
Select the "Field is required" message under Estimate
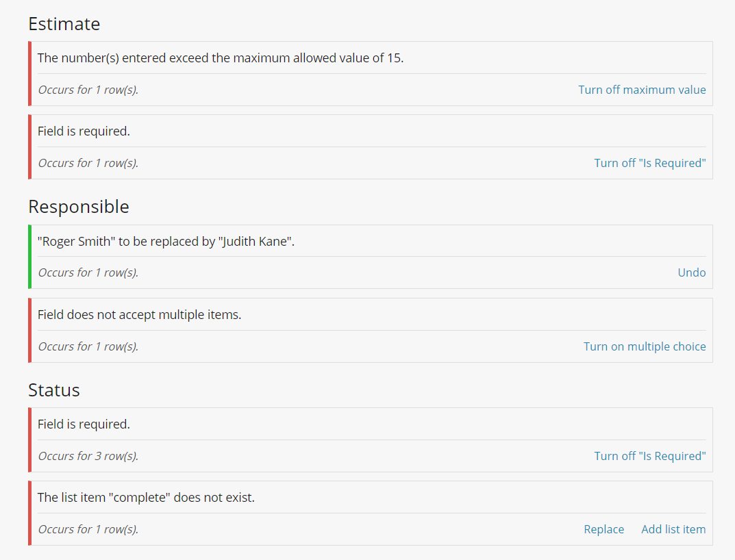[84, 131]
